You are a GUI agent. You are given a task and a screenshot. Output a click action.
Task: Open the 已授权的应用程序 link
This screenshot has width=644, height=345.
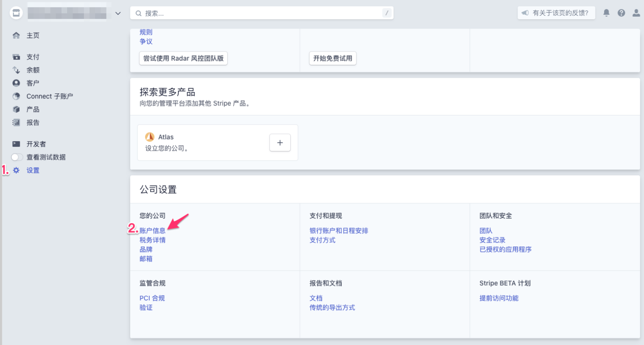(x=505, y=249)
